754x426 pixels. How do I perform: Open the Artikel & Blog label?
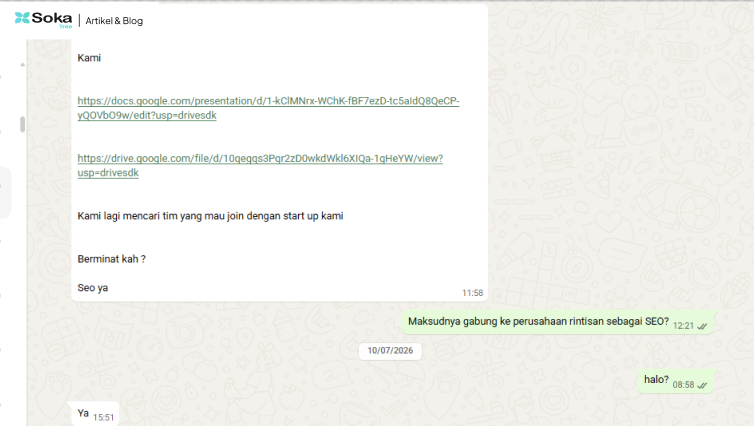click(114, 21)
